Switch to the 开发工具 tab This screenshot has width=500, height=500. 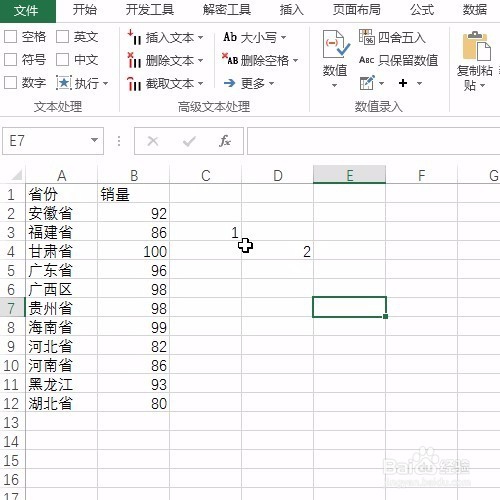coord(150,10)
